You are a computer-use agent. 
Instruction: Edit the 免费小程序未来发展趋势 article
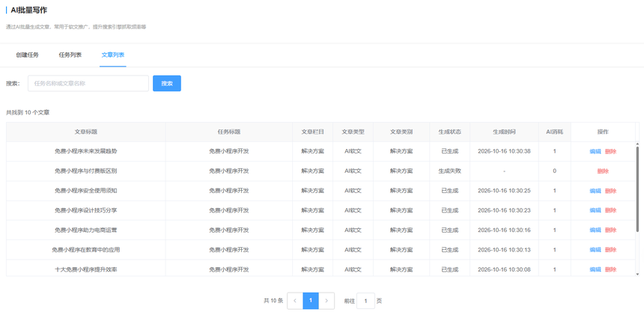click(595, 151)
